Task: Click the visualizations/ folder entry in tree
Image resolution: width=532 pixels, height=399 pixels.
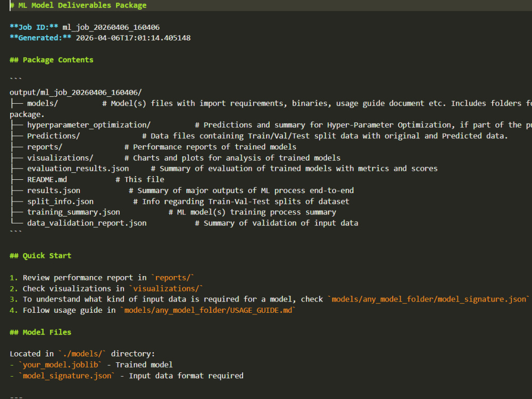Action: [x=60, y=158]
